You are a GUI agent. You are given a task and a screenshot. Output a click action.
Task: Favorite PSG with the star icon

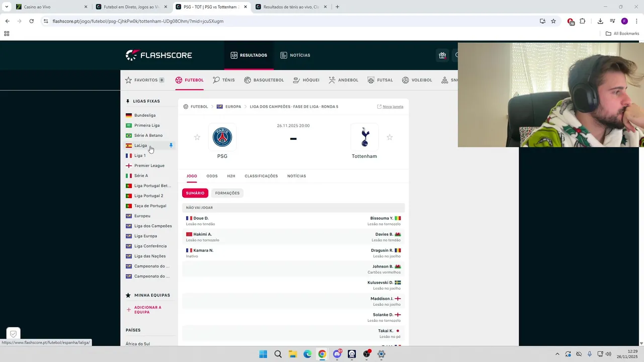pyautogui.click(x=197, y=137)
